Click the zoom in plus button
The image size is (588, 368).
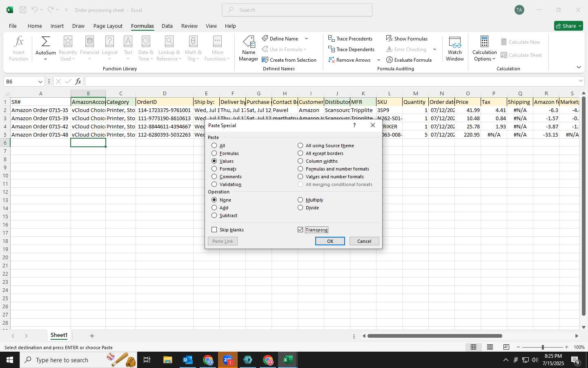(566, 347)
